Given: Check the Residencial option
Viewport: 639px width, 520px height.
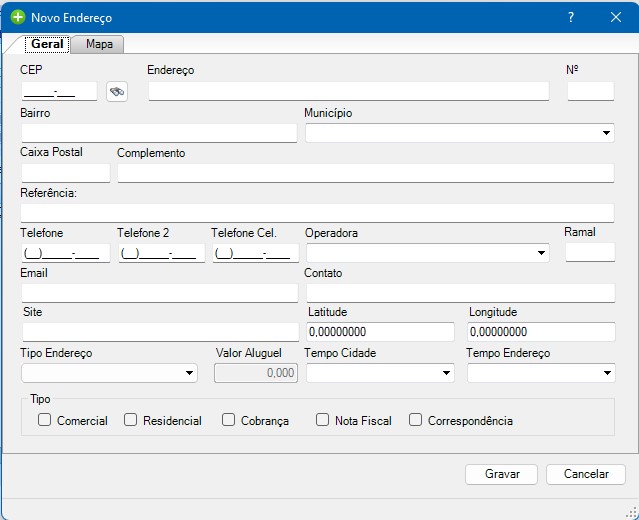Looking at the screenshot, I should pos(130,421).
